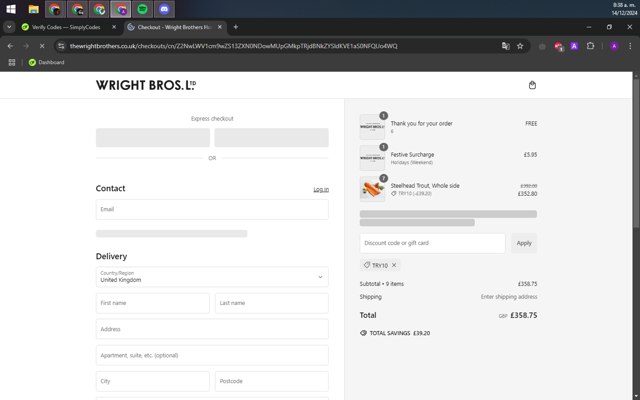Stop loading the page
640x400 pixels.
(42, 46)
